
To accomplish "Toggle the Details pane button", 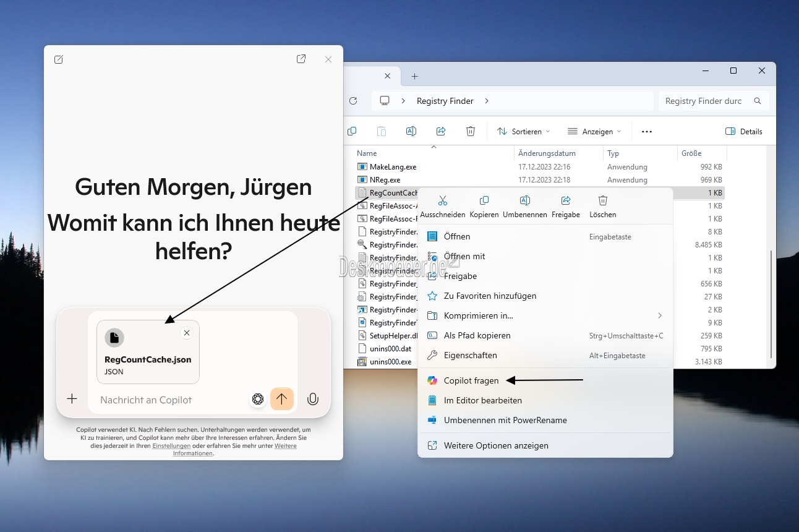I will (743, 131).
